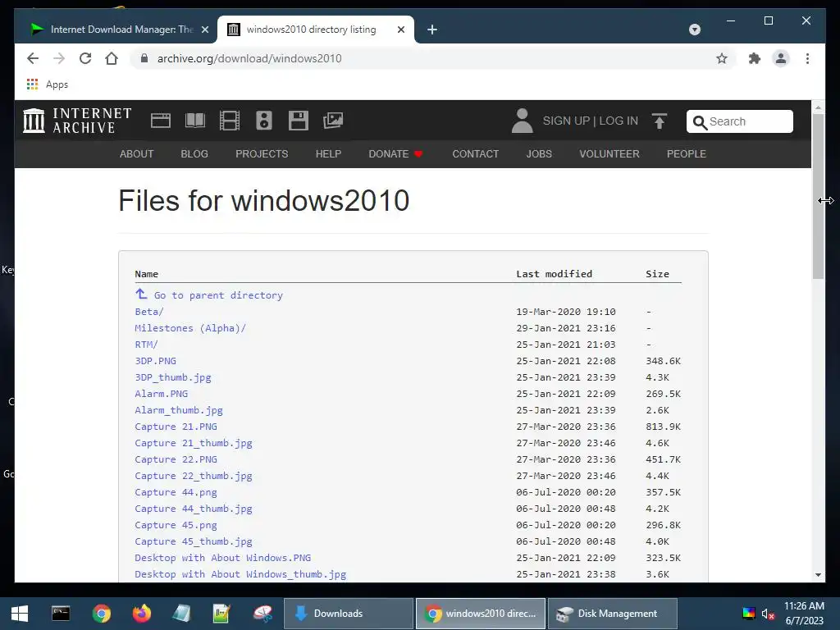
Task: Open the Images section icon
Action: click(x=333, y=121)
